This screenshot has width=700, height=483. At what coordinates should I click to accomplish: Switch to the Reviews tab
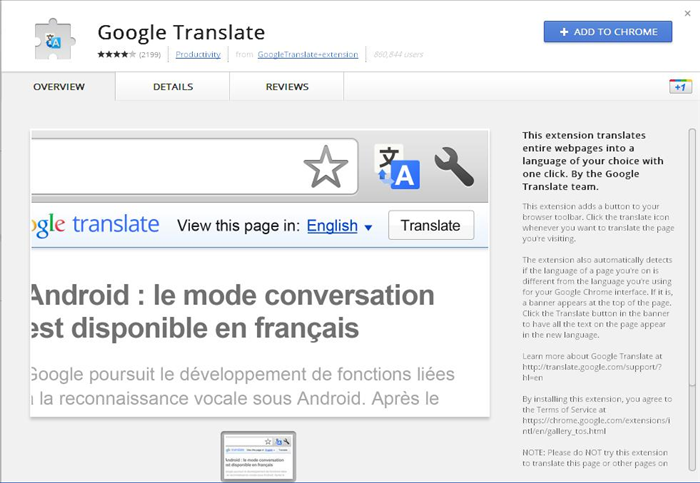(287, 87)
